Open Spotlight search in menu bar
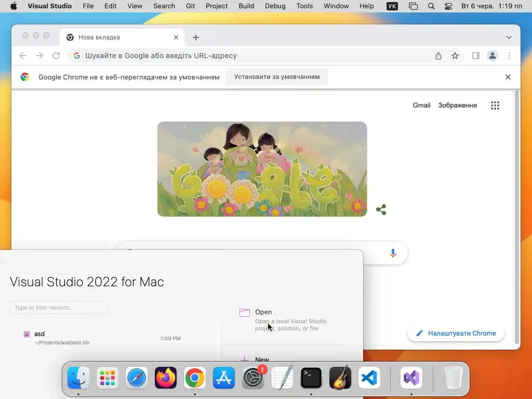The image size is (532, 399). (431, 6)
